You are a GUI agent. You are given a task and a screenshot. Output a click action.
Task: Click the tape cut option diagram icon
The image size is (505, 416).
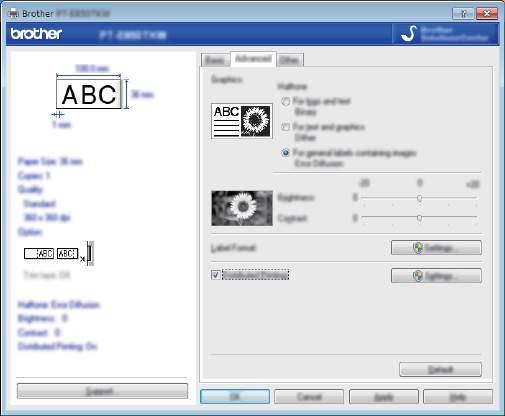pyautogui.click(x=59, y=254)
